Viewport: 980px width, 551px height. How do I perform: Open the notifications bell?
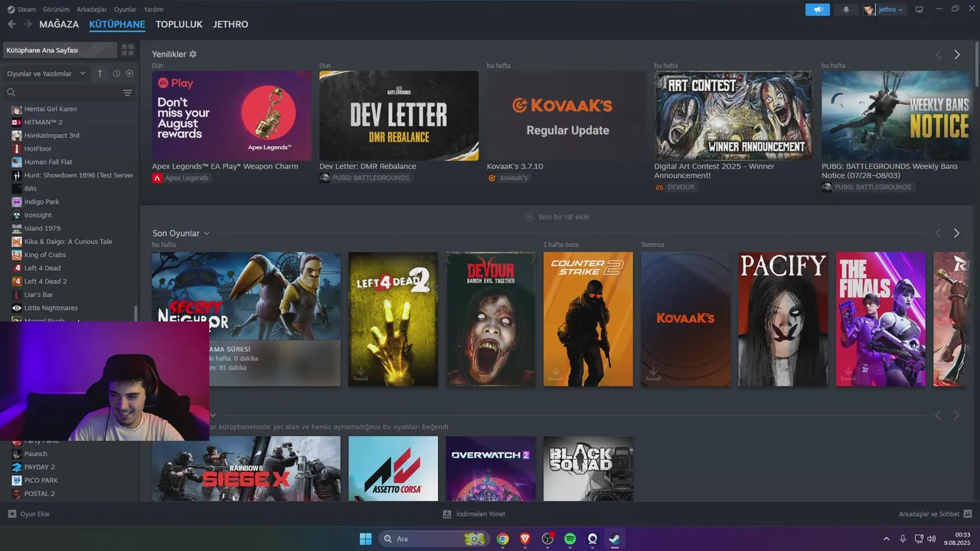coord(846,9)
